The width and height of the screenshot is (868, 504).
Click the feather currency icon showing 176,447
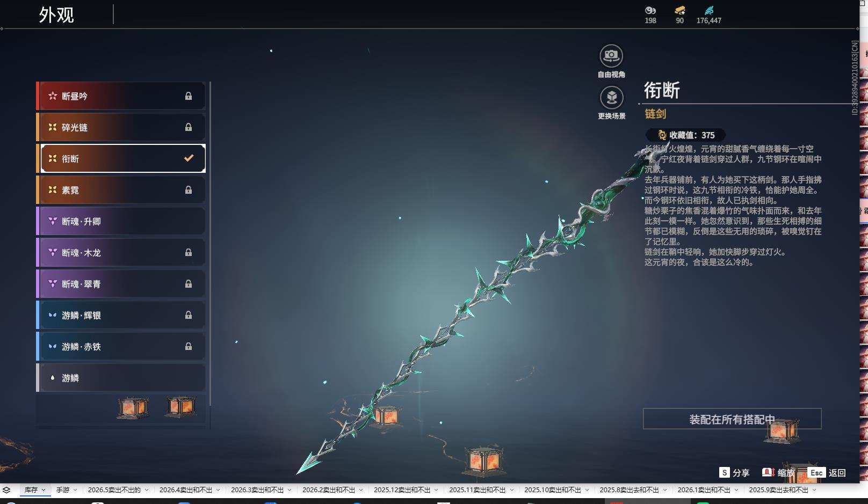pos(709,10)
